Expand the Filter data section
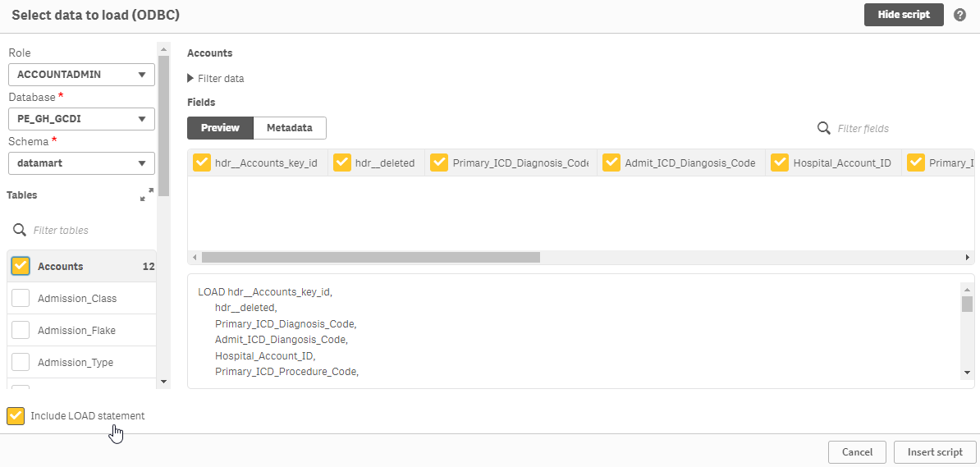 coord(216,79)
